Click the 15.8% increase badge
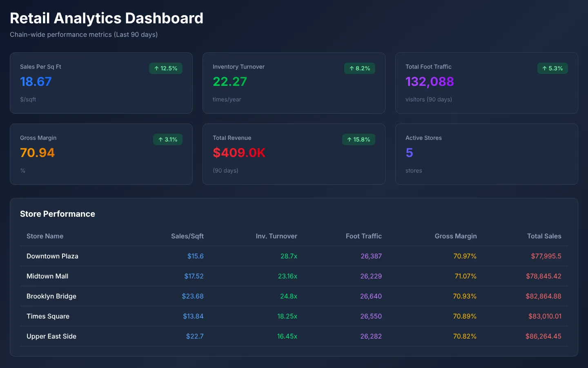Image resolution: width=588 pixels, height=368 pixels. click(x=359, y=139)
